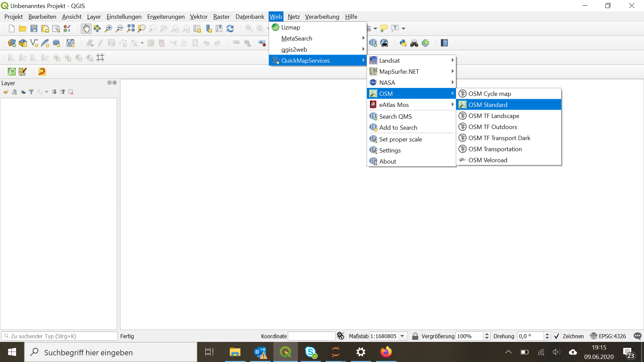The image size is (644, 362).
Task: Click the New SpatiaLite feather icon
Action: click(45, 43)
